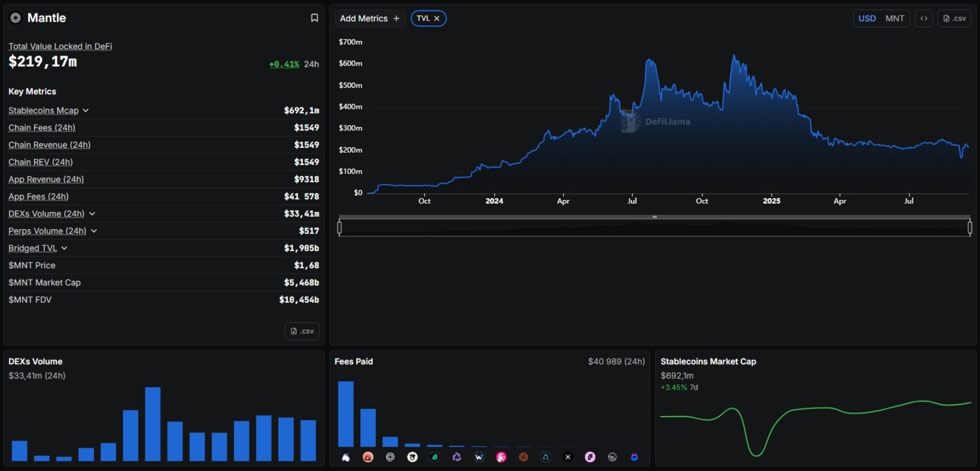Click the DEXs Volume card title

[36, 362]
